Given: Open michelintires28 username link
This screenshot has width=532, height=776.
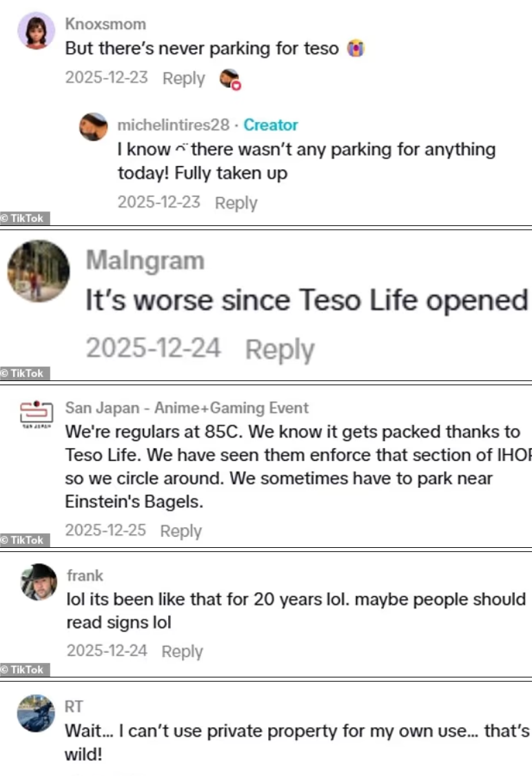Looking at the screenshot, I should [x=173, y=125].
